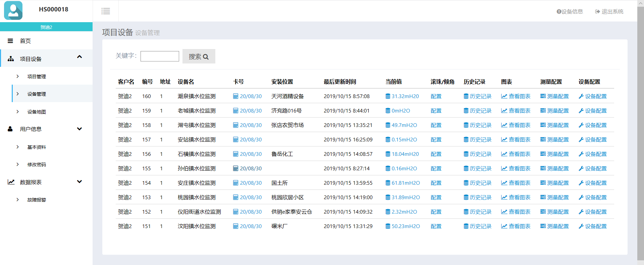Click calendar card icon for device 160
Screen dimensions: 644x265
pos(235,96)
